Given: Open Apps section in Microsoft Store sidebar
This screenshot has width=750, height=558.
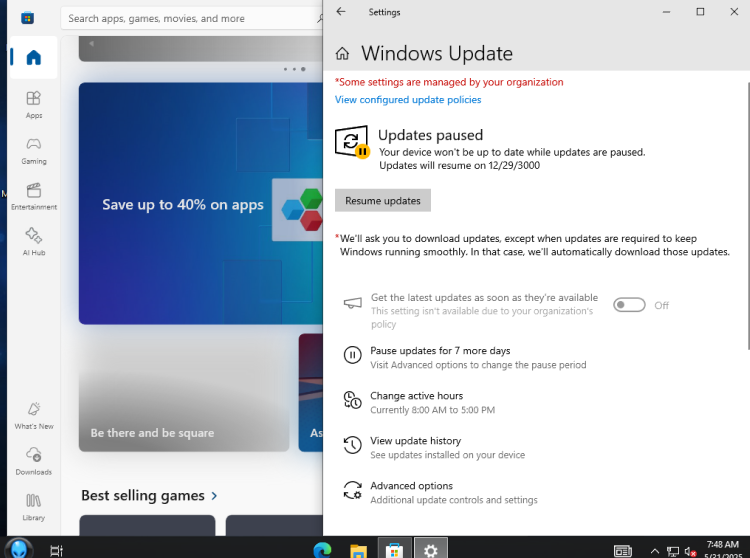Looking at the screenshot, I should click(x=33, y=105).
